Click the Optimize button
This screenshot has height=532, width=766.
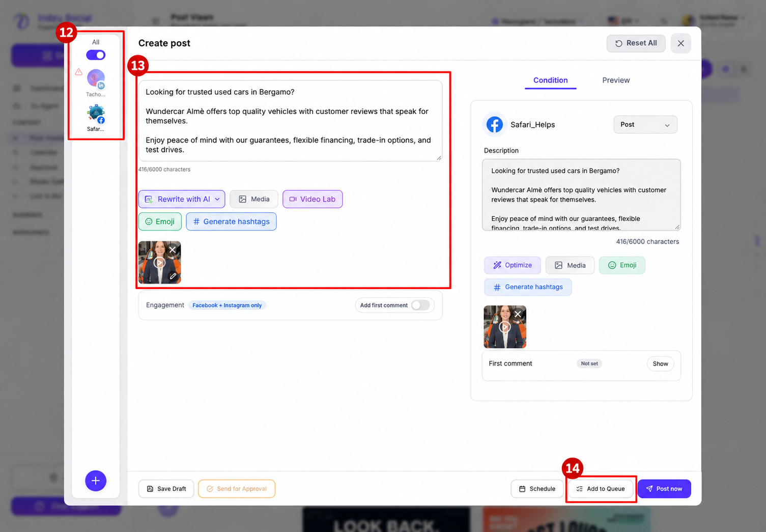(513, 265)
